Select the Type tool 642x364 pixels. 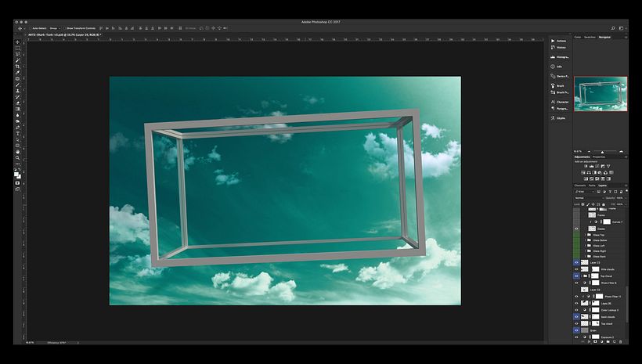point(18,133)
